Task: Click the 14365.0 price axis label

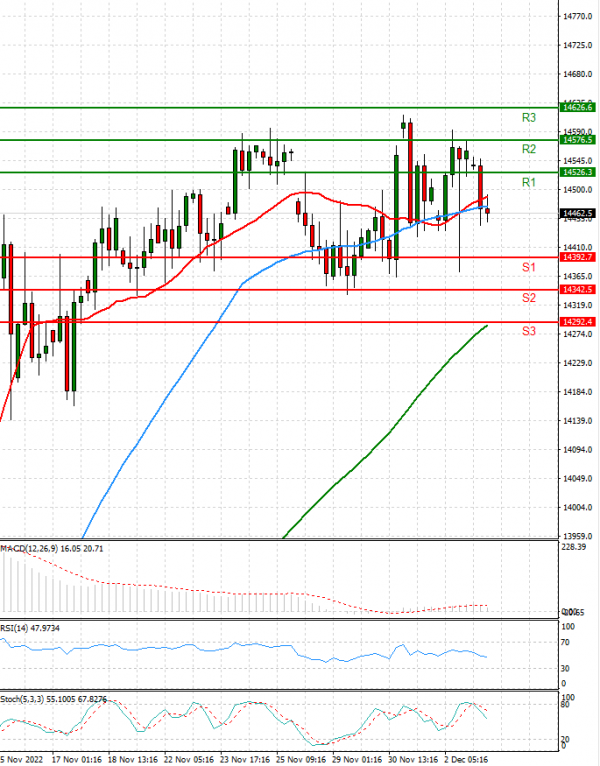Action: tap(578, 277)
